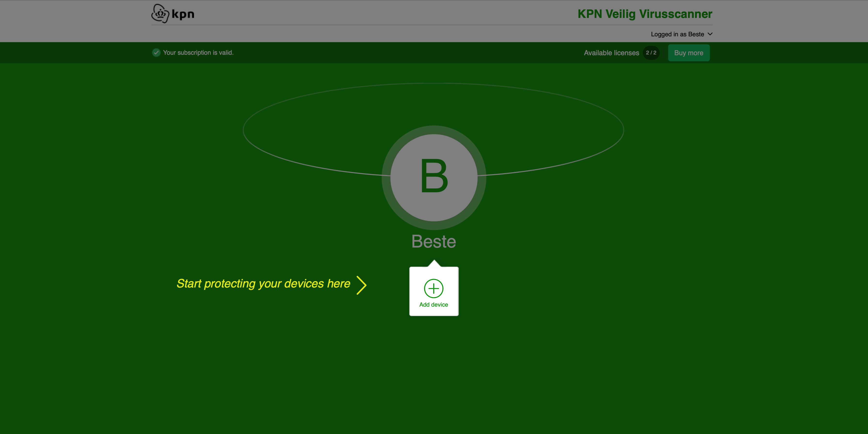Click Your subscription is valid text
Viewport: 868px width, 434px height.
click(198, 53)
